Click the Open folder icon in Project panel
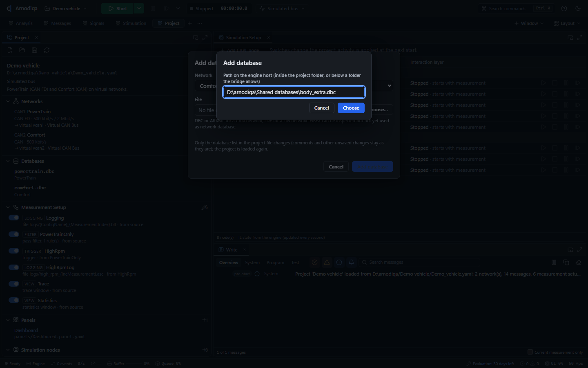 click(22, 50)
